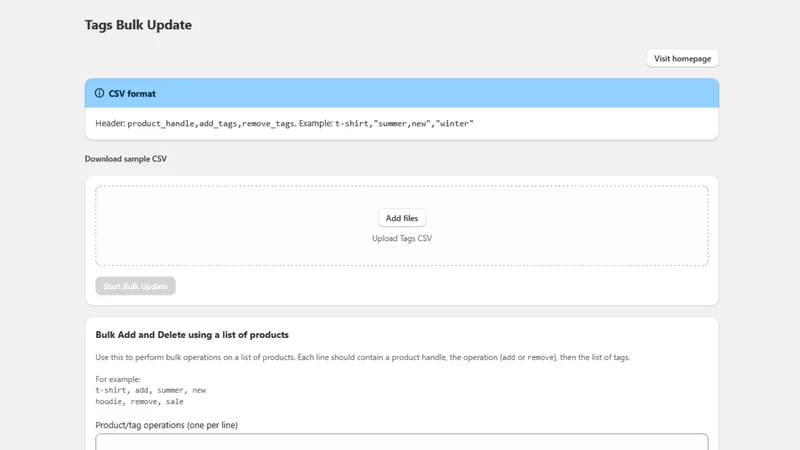Click the Product/tag operations (one per line) label
800x450 pixels.
166,425
